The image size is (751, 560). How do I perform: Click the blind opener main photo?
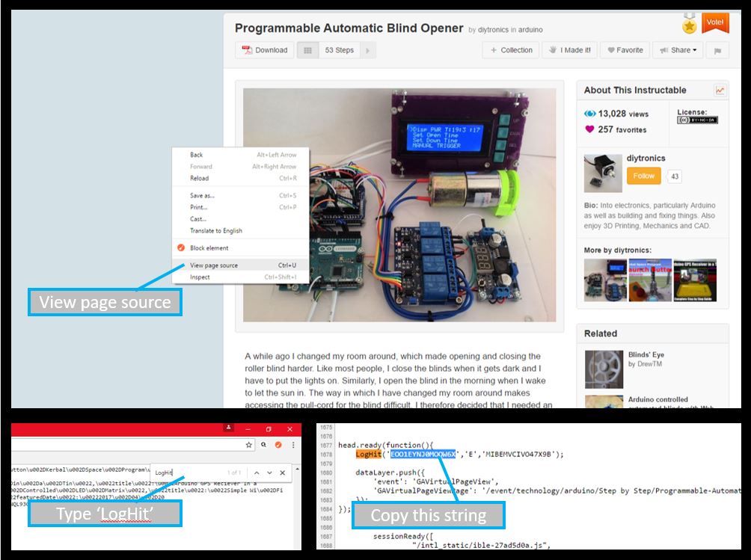(x=399, y=205)
